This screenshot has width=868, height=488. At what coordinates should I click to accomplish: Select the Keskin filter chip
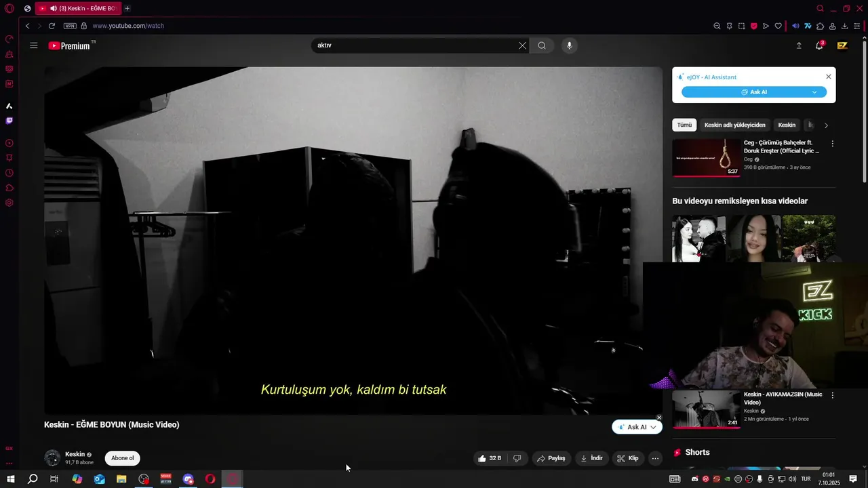(787, 125)
